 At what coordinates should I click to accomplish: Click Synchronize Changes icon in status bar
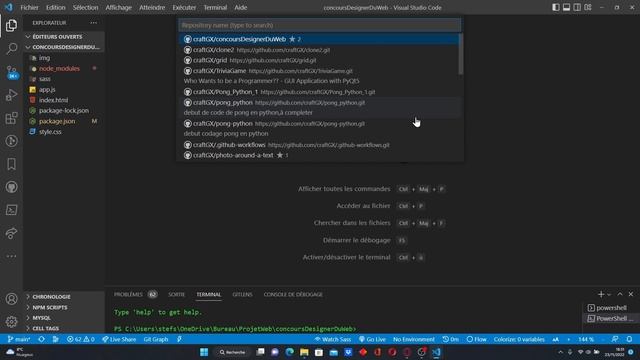point(41,339)
